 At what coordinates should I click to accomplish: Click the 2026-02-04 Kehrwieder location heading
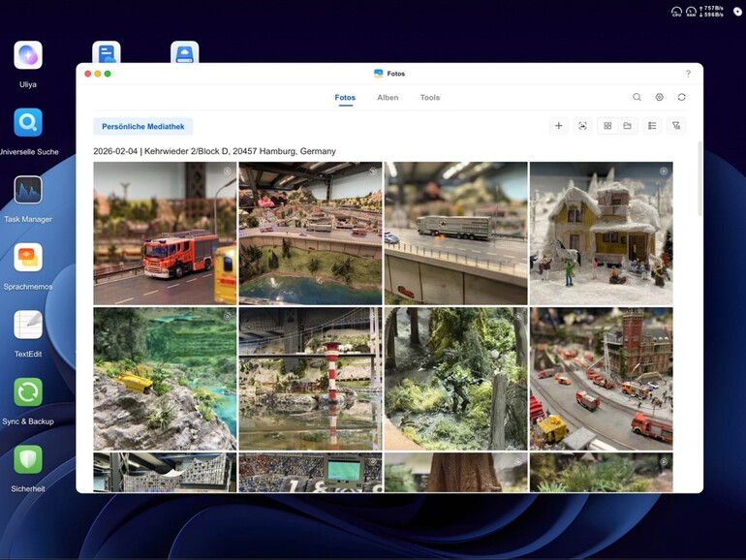(x=214, y=151)
